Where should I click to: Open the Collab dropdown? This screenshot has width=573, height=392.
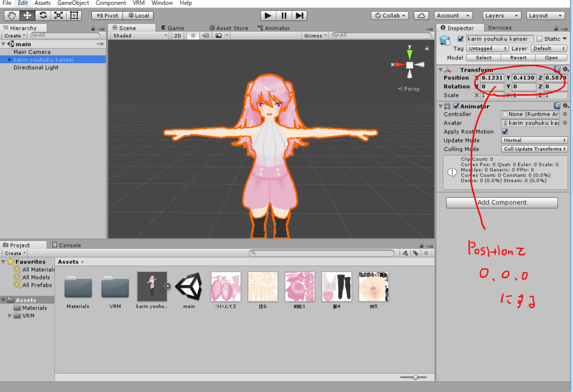[x=390, y=15]
